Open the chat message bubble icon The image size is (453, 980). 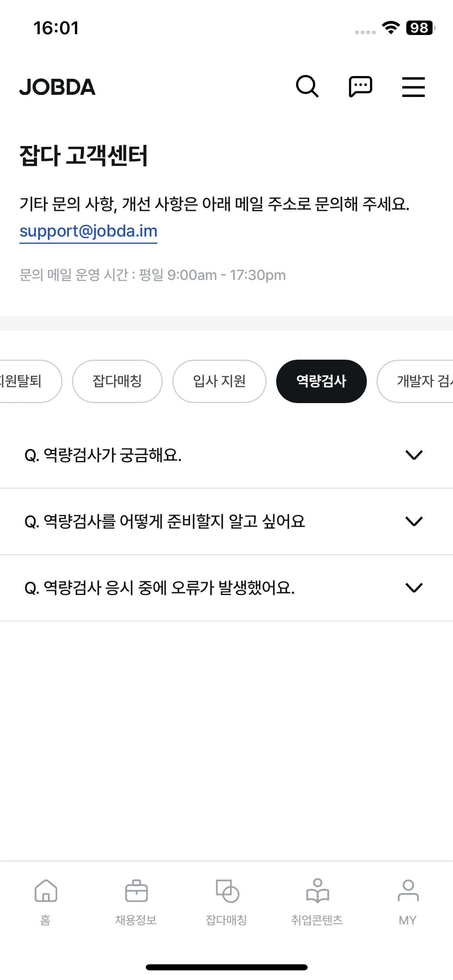(360, 86)
